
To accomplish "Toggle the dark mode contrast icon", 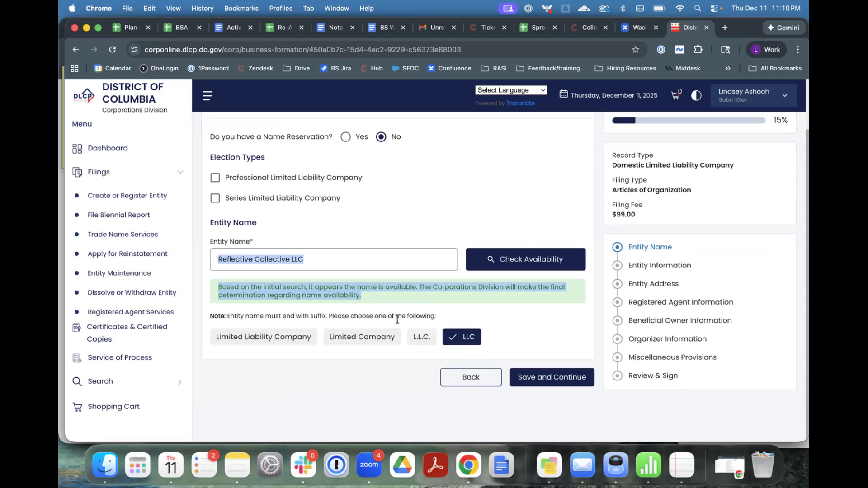I will (x=696, y=95).
